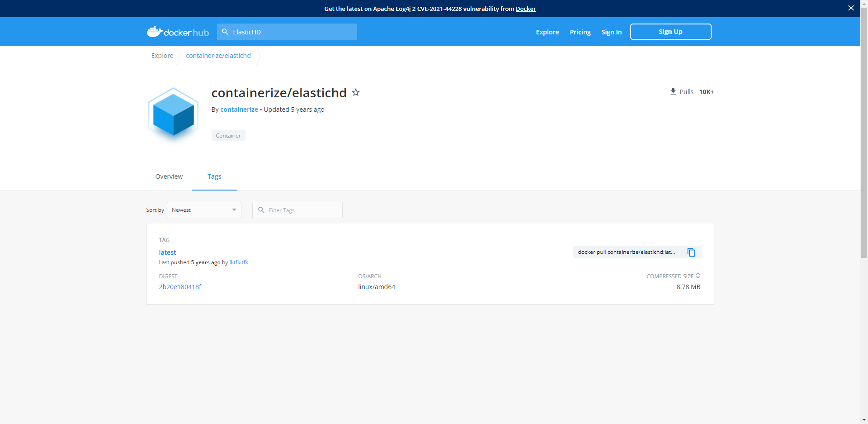Dismiss the Log4j announcement banner

[x=851, y=8]
